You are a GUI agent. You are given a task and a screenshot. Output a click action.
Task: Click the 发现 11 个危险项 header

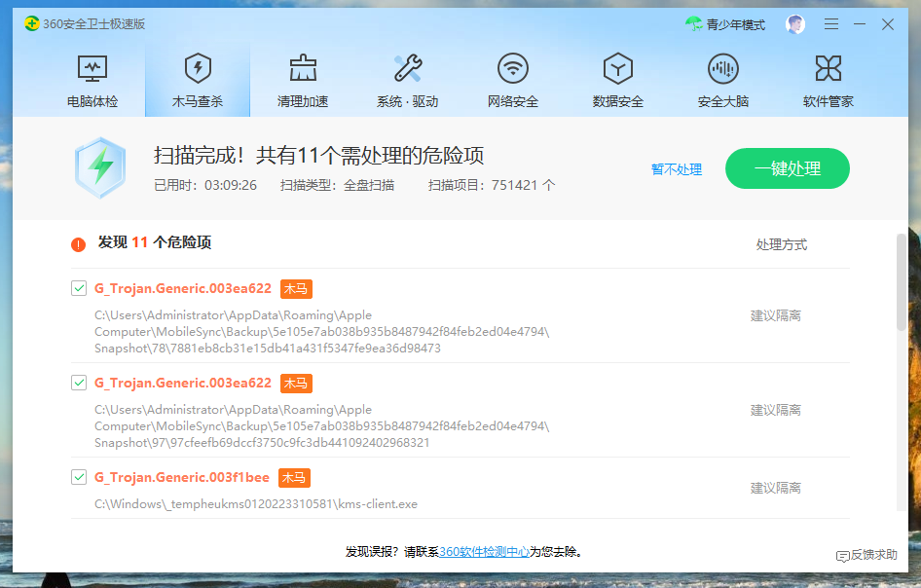(155, 242)
